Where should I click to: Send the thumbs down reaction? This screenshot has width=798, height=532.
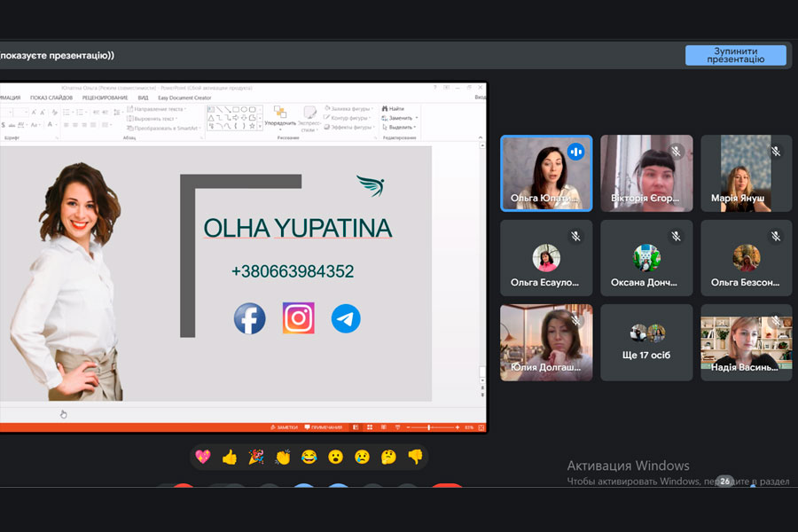click(415, 458)
